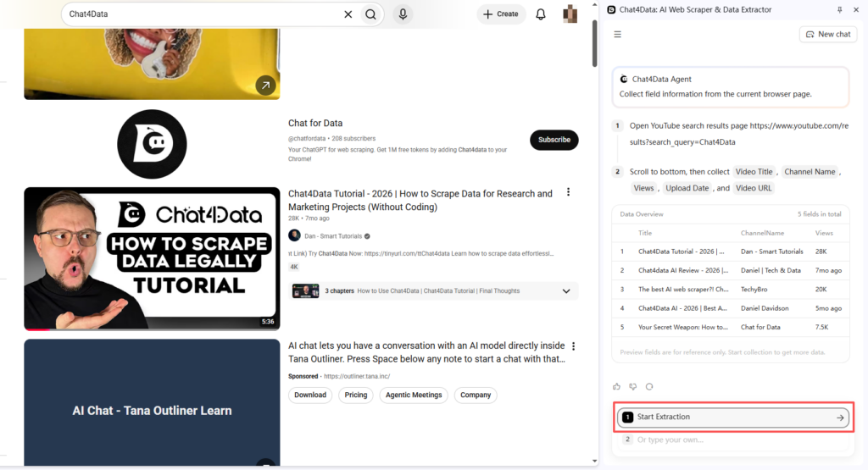Click the chapters preview thumbnail
The width and height of the screenshot is (868, 470).
tap(305, 290)
